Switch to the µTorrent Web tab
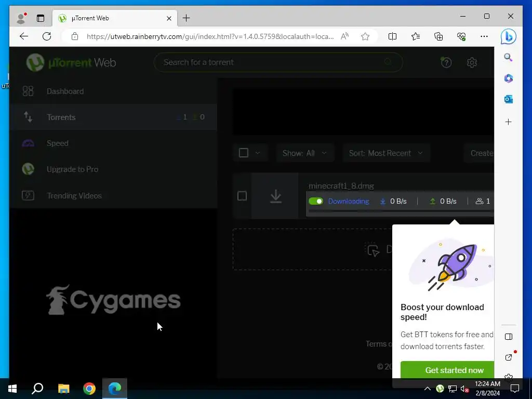532x399 pixels. point(115,18)
